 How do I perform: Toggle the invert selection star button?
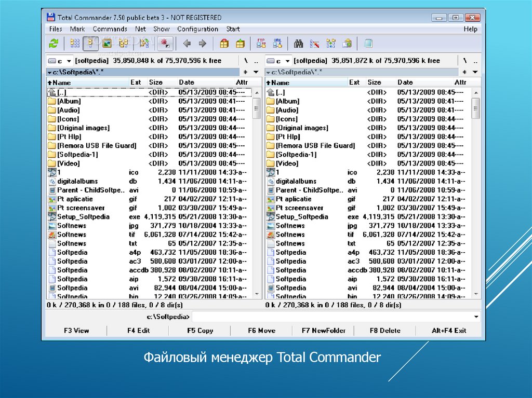(165, 44)
